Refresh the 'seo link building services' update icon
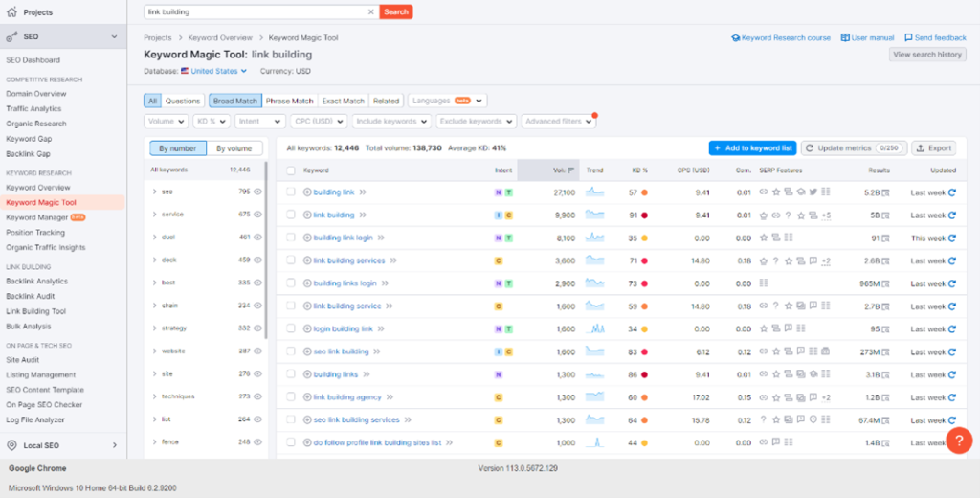Viewport: 980px width, 498px height. [952, 419]
